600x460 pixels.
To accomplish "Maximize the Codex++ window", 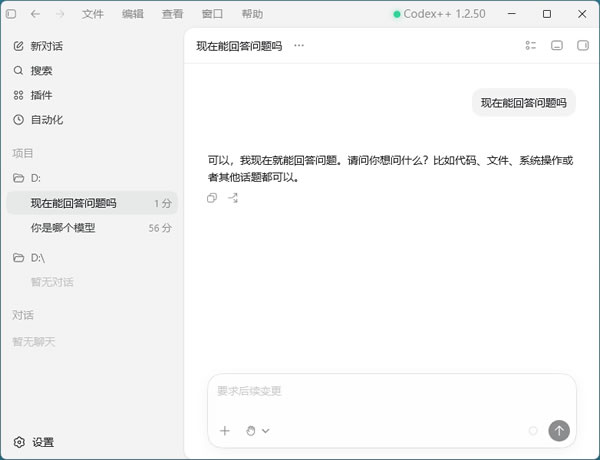I will 547,14.
